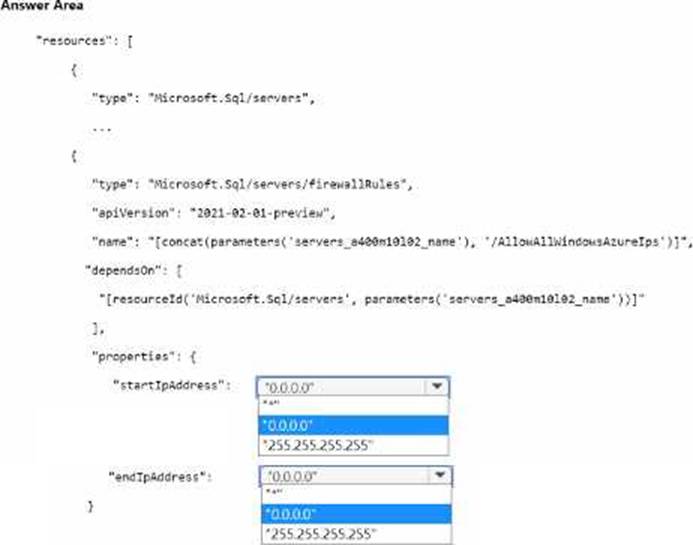Open the endIpAddress dropdown arrow
The width and height of the screenshot is (693, 545).
click(440, 476)
